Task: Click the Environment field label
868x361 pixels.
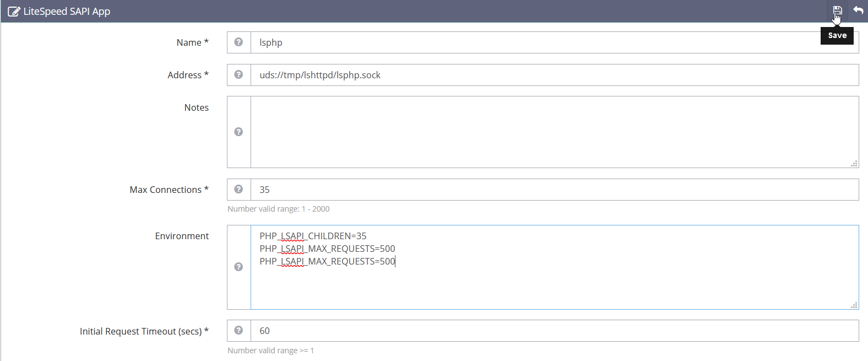Action: [182, 236]
